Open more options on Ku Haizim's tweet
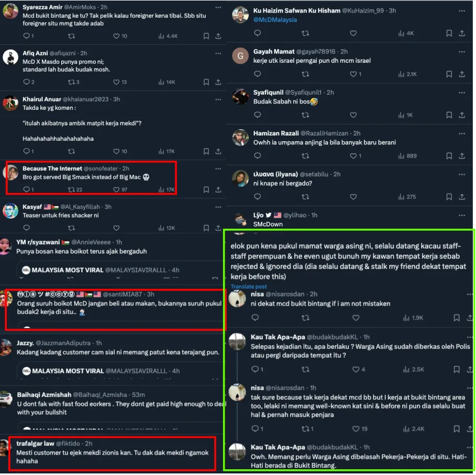Screen dimensions: 476x475 (x=462, y=11)
